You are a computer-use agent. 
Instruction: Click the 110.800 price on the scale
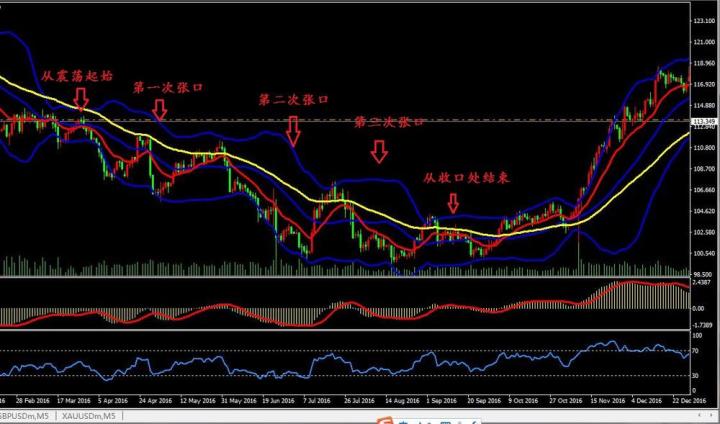704,148
